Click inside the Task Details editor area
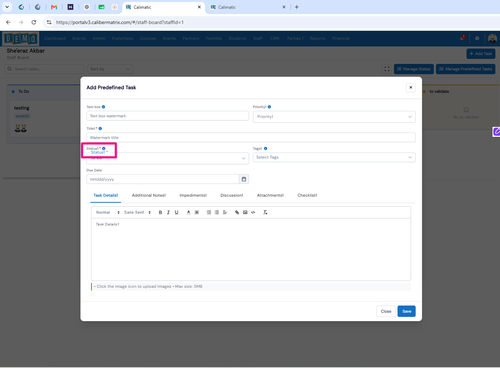Screen dimensions: 500x368 (x=251, y=249)
